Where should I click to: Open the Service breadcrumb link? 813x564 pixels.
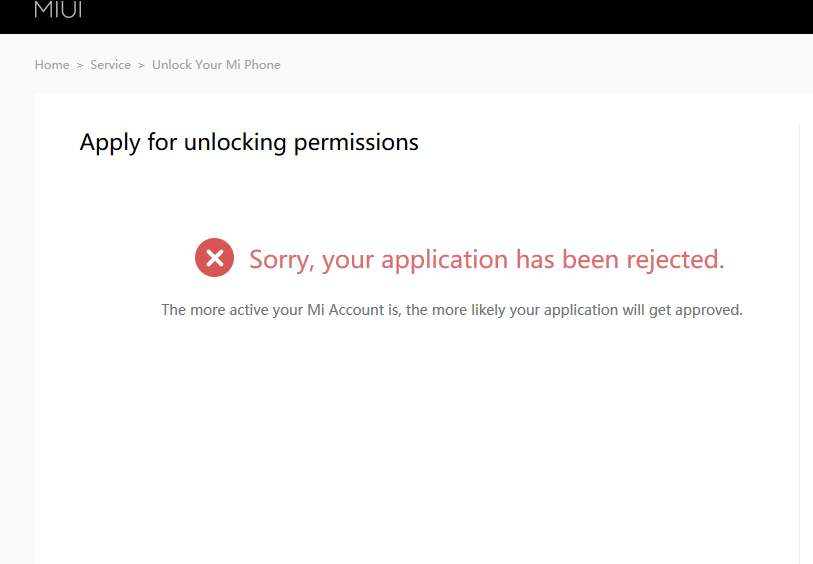(x=110, y=65)
